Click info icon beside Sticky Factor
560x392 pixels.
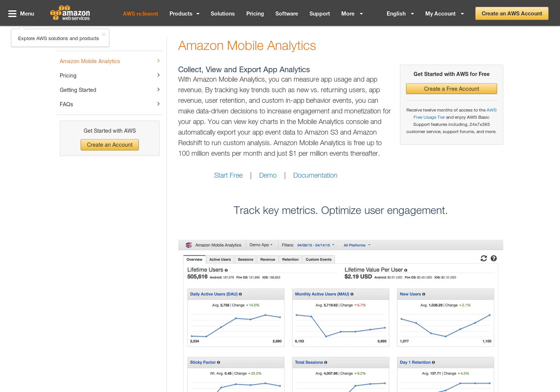point(218,363)
